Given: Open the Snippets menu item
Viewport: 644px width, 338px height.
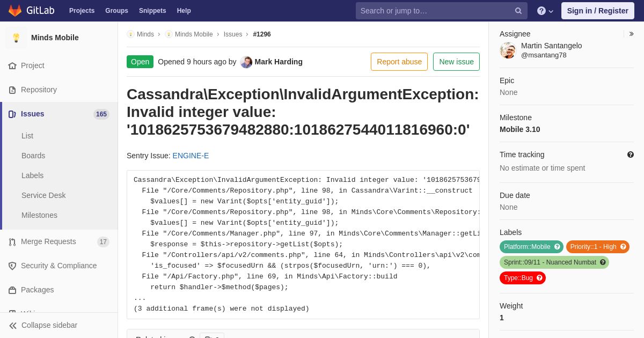Looking at the screenshot, I should (x=152, y=11).
